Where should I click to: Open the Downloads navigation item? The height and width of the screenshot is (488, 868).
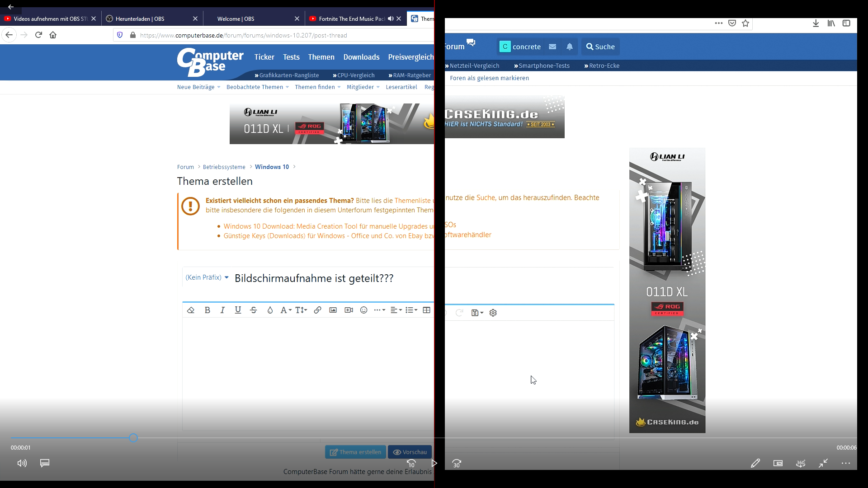(361, 57)
